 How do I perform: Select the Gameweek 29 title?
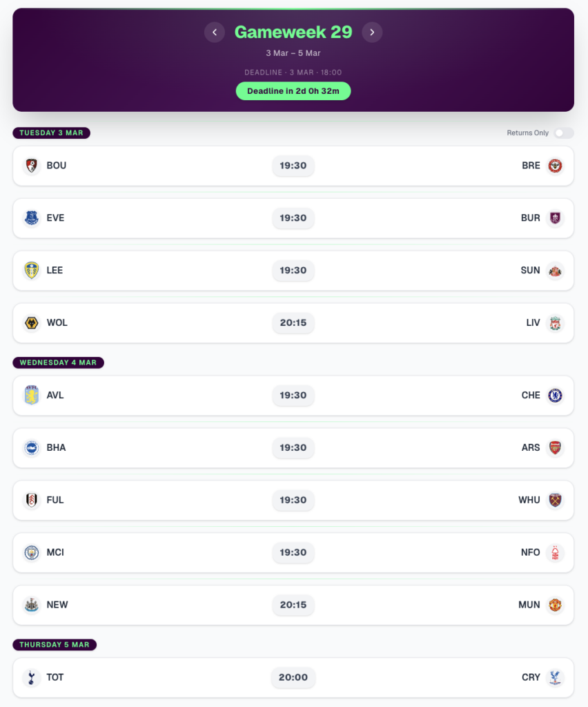click(x=293, y=32)
